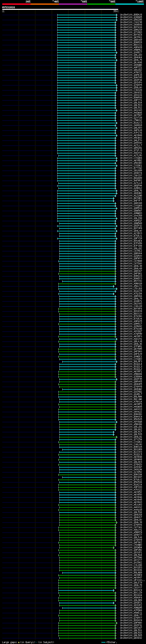Click the cyan alignment bar for UniRef100_B9DHJ8
The width and height of the screenshot is (146, 644).
pyautogui.click(x=87, y=15)
